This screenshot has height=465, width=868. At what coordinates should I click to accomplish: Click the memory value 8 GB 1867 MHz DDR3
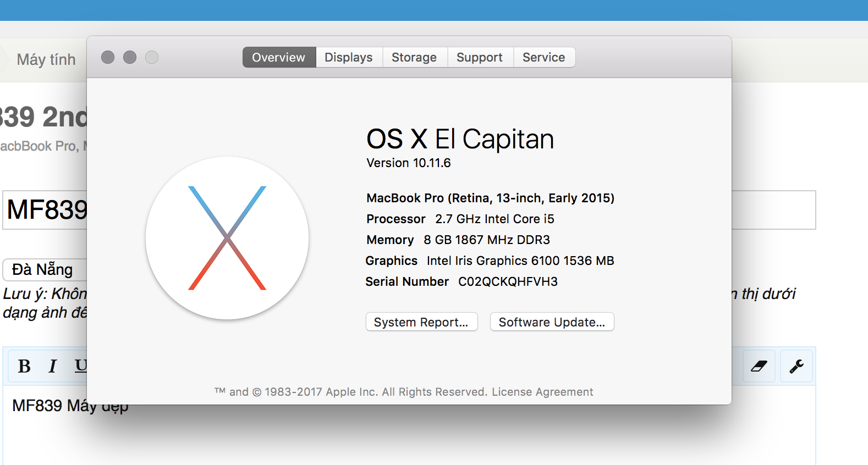pyautogui.click(x=487, y=240)
